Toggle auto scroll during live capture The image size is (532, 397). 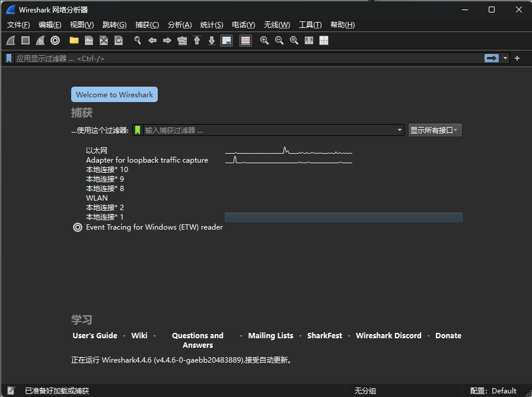pyautogui.click(x=227, y=41)
